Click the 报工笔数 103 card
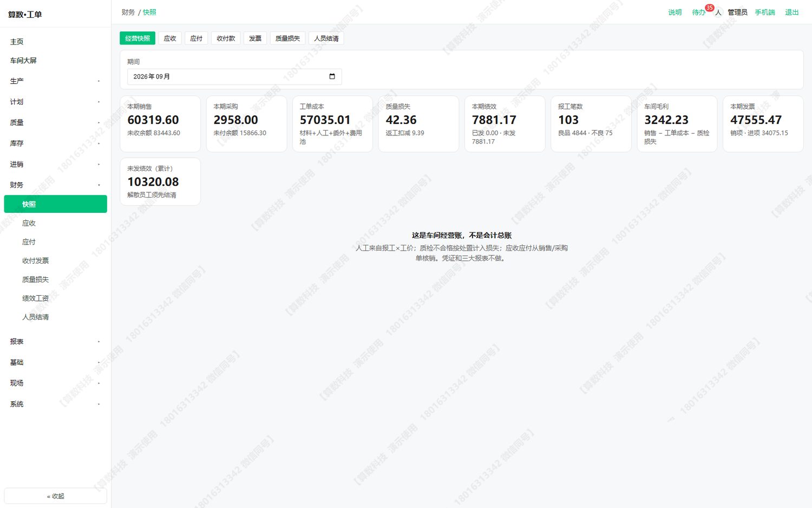This screenshot has width=812, height=508. pyautogui.click(x=591, y=124)
